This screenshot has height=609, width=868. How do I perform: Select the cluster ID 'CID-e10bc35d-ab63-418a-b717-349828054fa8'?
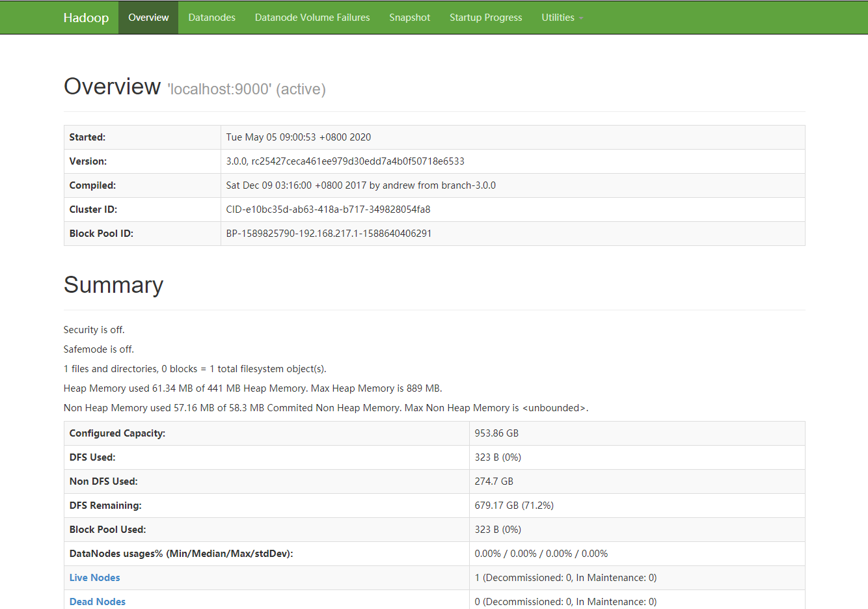click(x=329, y=210)
